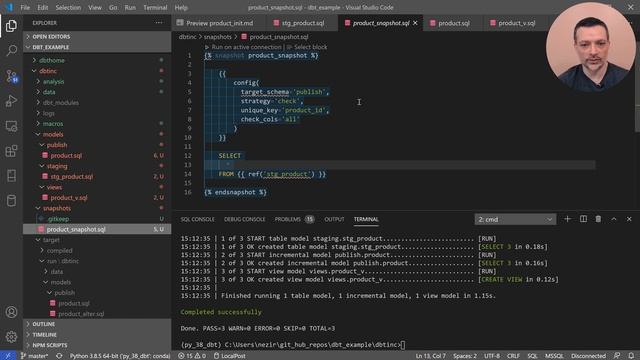Split the terminal panel
The image size is (640, 360).
click(583, 219)
